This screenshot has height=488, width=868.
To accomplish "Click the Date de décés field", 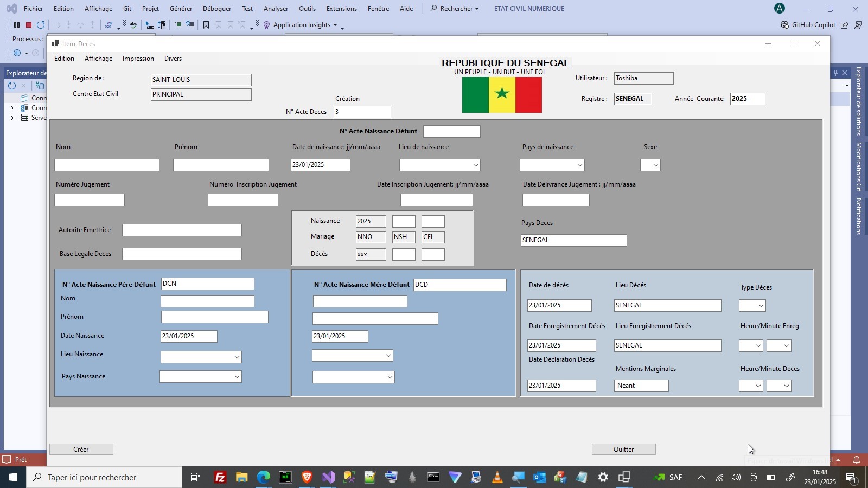I will 559,306.
